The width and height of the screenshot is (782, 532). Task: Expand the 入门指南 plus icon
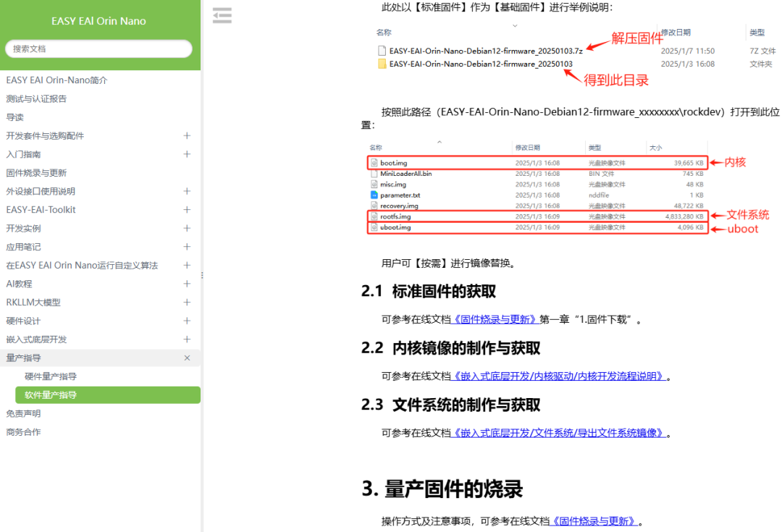coord(187,154)
